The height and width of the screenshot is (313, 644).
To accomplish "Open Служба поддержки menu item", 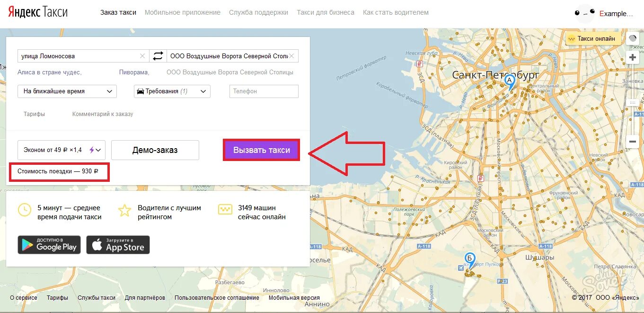I will [x=258, y=13].
